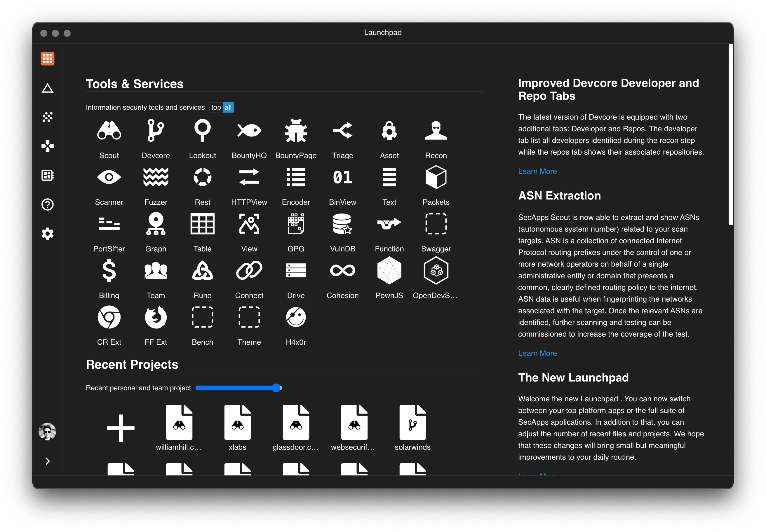Screen dimensions: 766x532
Task: Open the triangle sidebar icon
Action: click(x=48, y=88)
